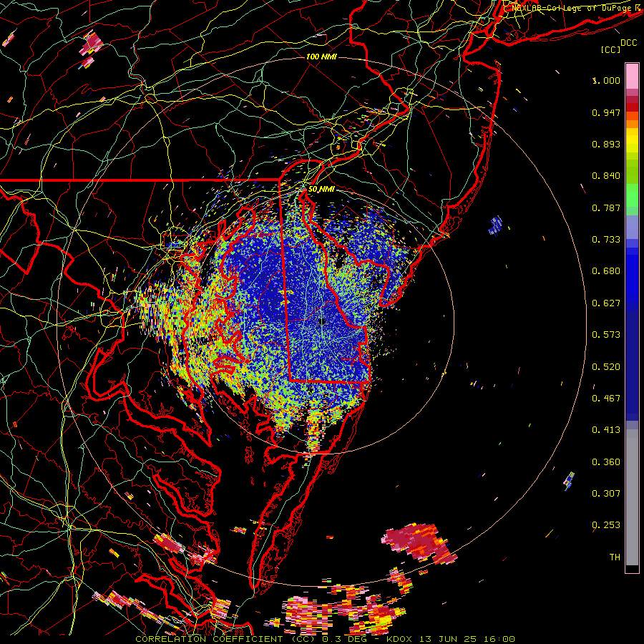This screenshot has height=644, width=644.
Task: Click the "0.733" color scale value
Action: [x=606, y=240]
